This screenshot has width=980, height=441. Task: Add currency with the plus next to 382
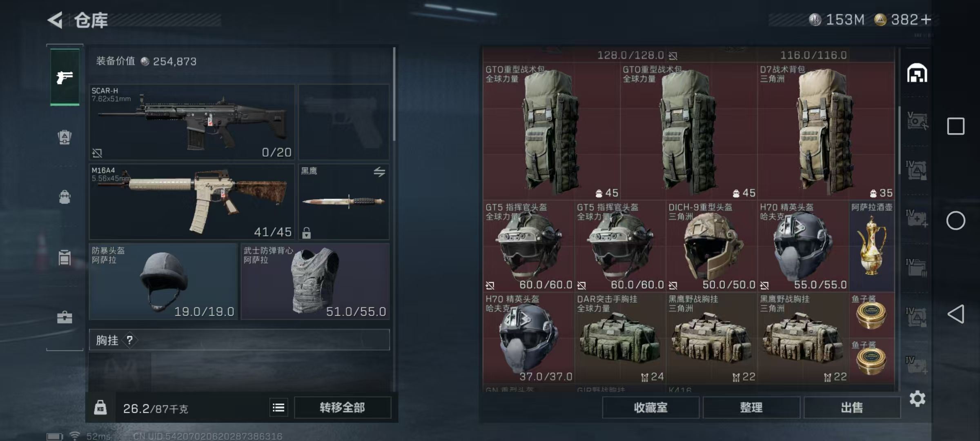(x=926, y=20)
